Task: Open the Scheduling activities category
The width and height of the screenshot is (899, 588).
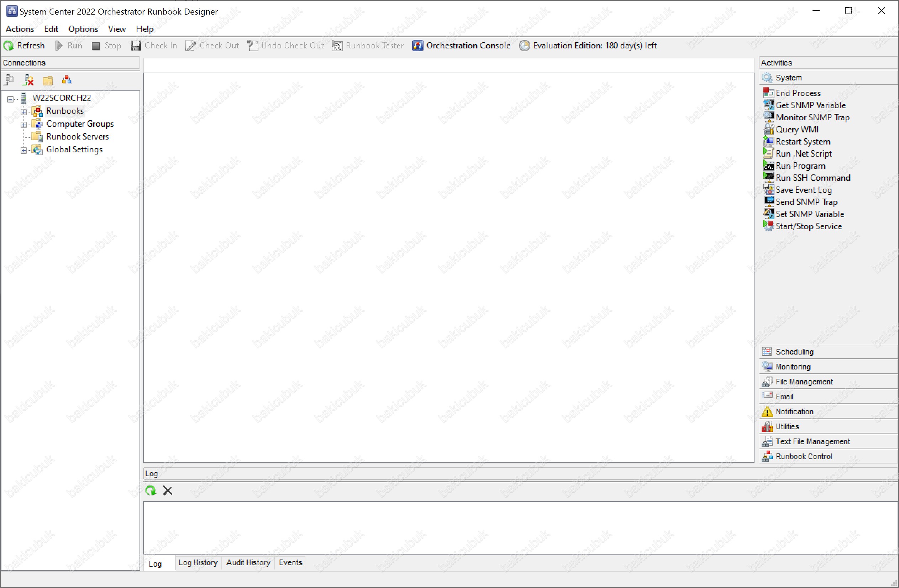Action: (794, 352)
